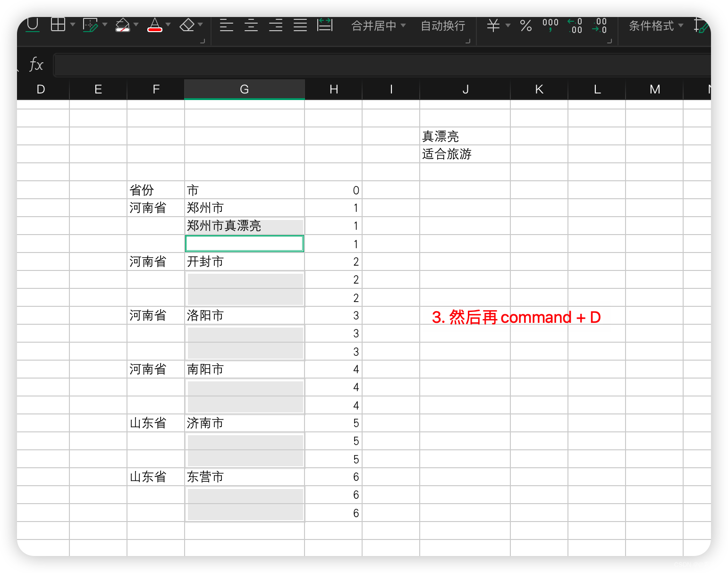The height and width of the screenshot is (573, 728).
Task: Select cell 南阳市
Action: tap(245, 370)
